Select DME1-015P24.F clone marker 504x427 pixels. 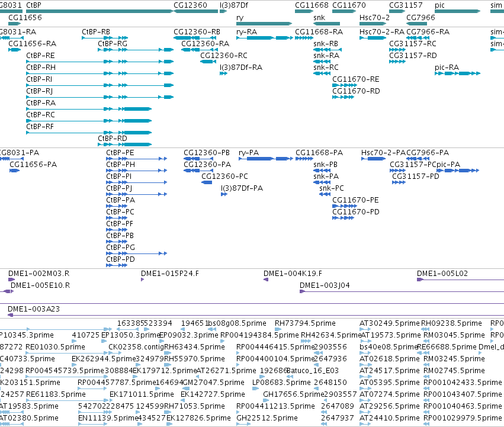tap(142, 280)
